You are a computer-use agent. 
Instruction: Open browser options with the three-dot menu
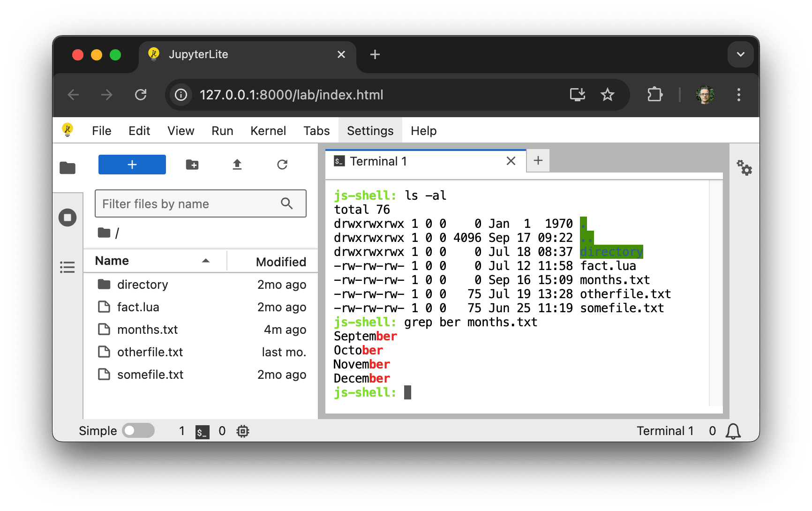(738, 95)
